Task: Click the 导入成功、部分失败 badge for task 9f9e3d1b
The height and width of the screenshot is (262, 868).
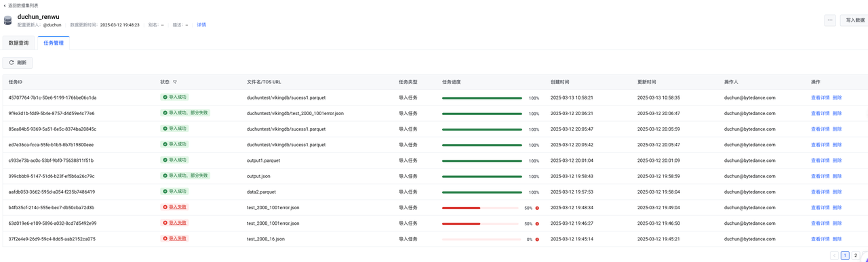Action: click(185, 112)
